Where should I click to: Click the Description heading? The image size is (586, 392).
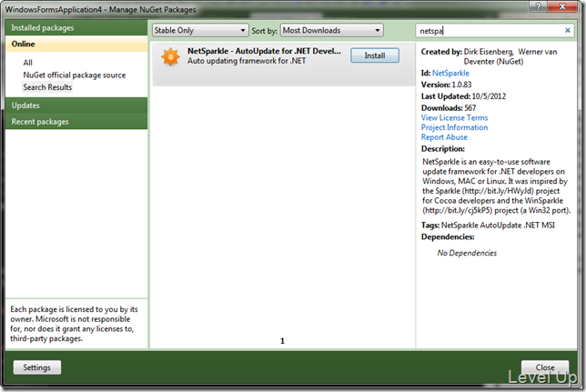point(443,149)
